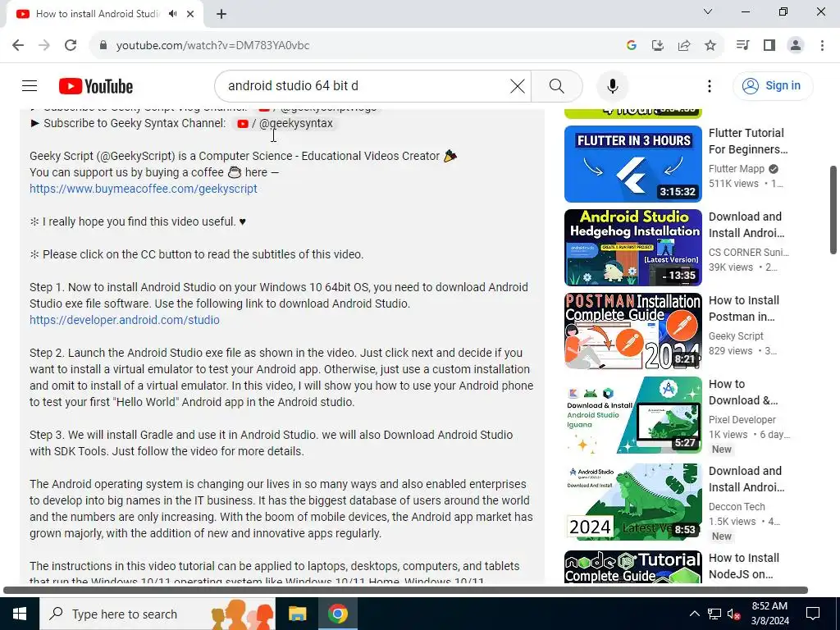Open the Android Studio Hedgehog Installation thumbnail
840x630 pixels.
[632, 248]
